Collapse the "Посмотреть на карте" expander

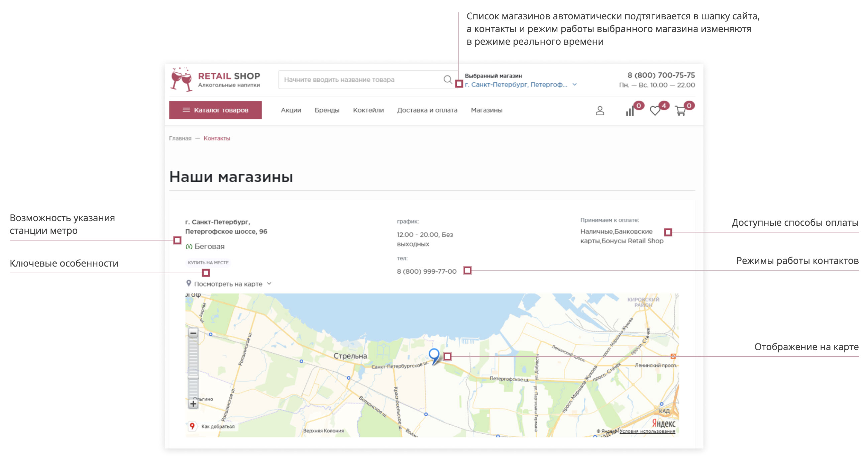pos(228,284)
